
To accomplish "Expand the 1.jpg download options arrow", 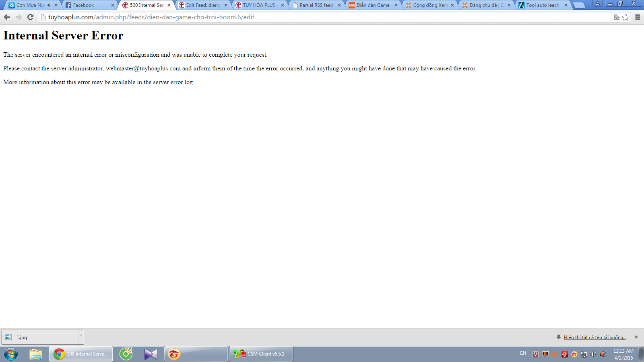I will 81,335.
